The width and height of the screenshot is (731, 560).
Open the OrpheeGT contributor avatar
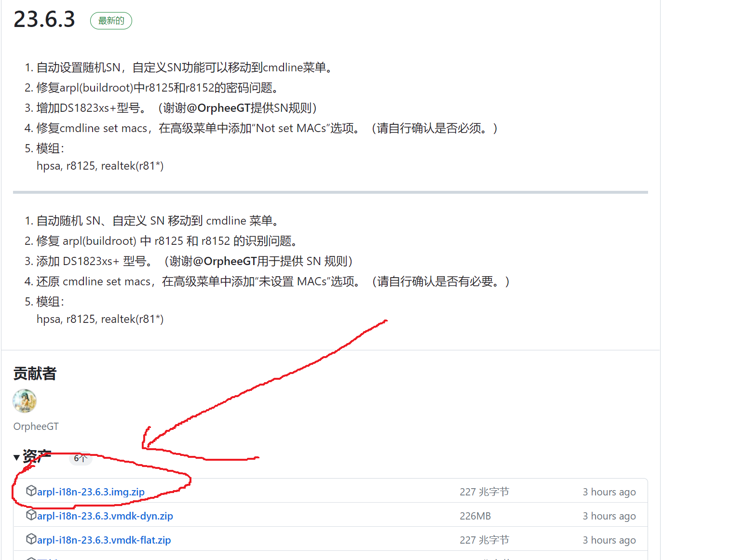point(25,401)
